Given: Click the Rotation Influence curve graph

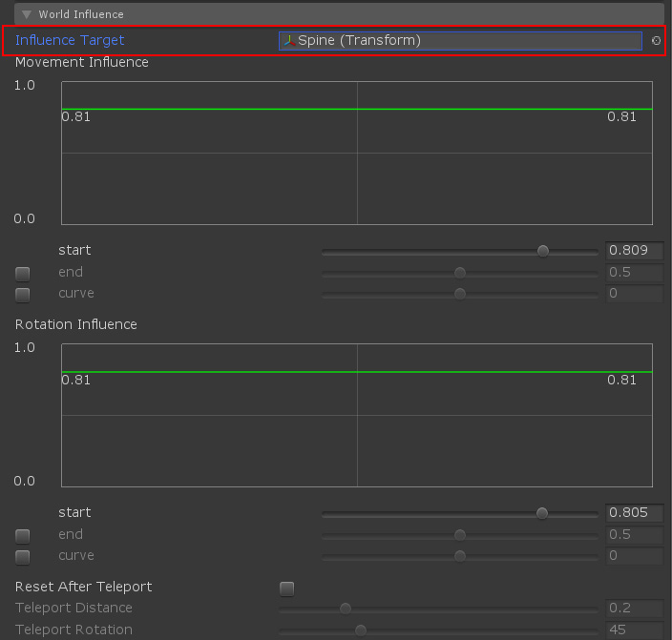Looking at the screenshot, I should pyautogui.click(x=357, y=415).
